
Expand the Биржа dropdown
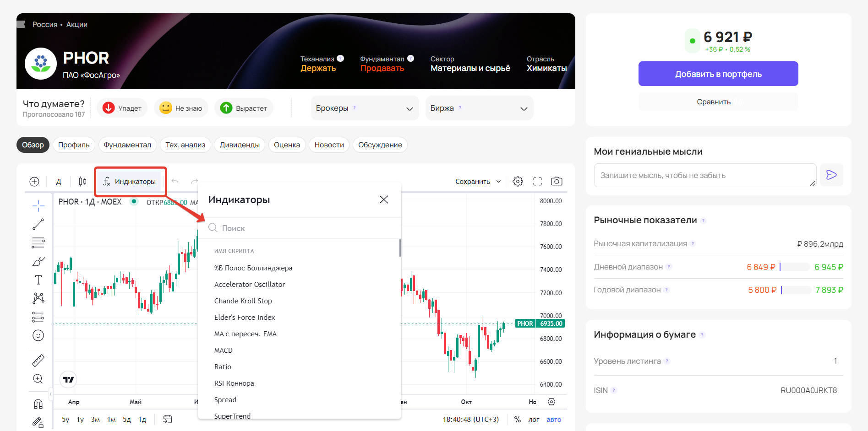coord(479,108)
